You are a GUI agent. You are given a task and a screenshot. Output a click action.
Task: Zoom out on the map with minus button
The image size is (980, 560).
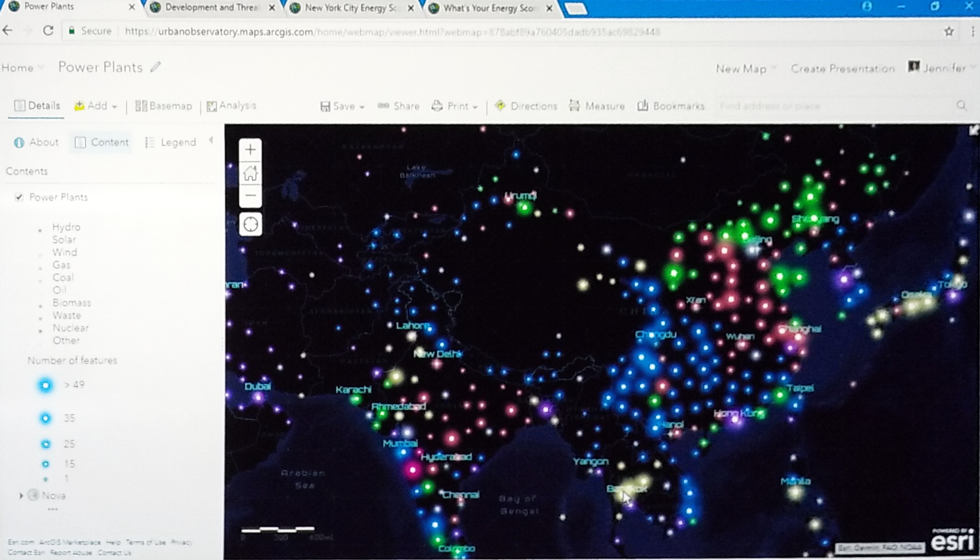[x=250, y=196]
